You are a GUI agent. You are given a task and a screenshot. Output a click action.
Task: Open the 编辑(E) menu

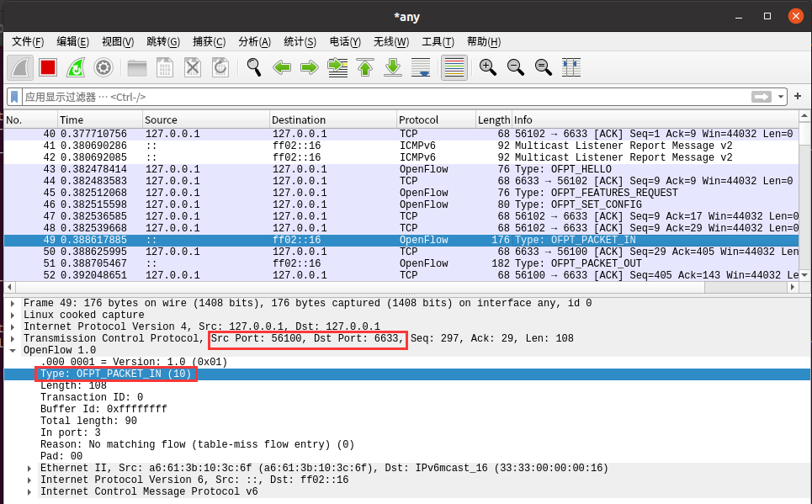[x=73, y=41]
